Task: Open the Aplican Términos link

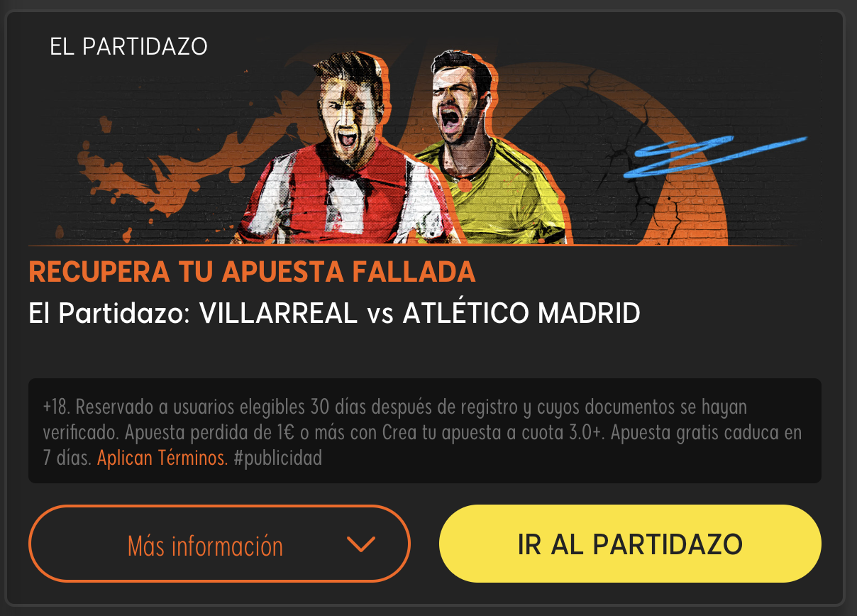Action: (162, 458)
